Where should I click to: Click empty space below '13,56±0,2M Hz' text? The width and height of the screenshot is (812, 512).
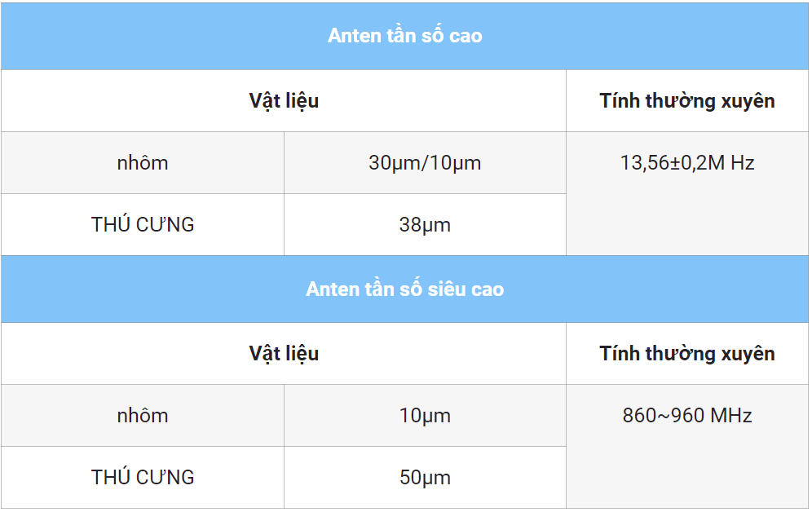[687, 220]
